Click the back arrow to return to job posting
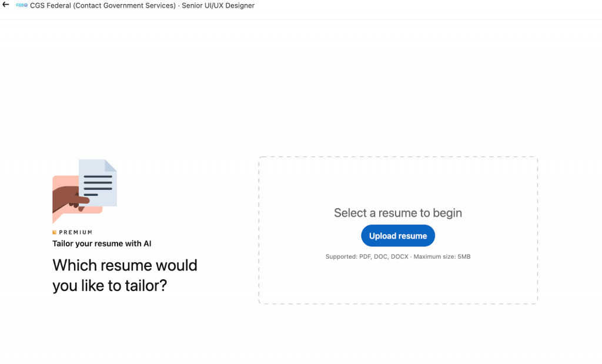 (x=7, y=5)
